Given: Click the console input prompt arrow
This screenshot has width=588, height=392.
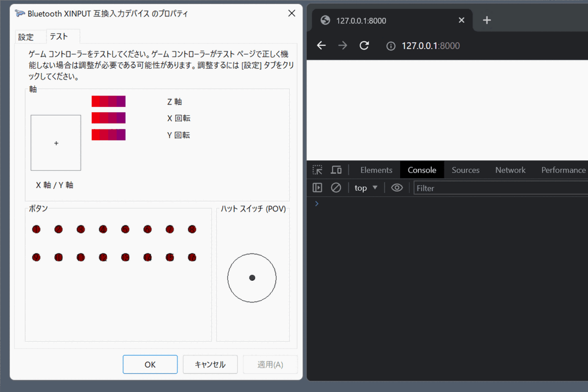Looking at the screenshot, I should (x=317, y=204).
